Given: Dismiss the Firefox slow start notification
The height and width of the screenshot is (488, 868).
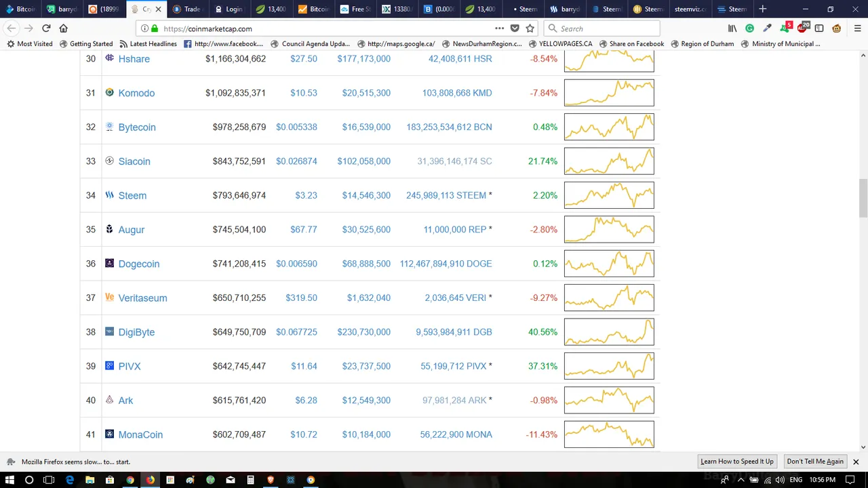Looking at the screenshot, I should tap(856, 462).
